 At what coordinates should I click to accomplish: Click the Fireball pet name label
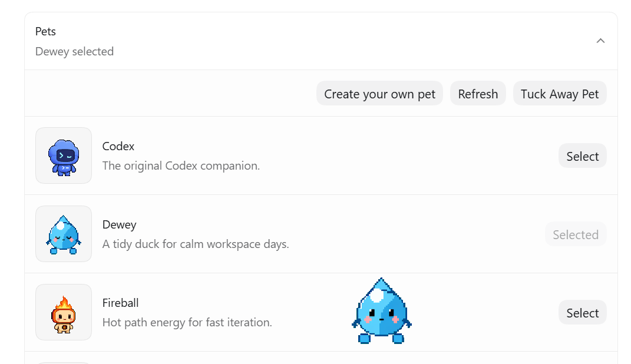pyautogui.click(x=120, y=303)
